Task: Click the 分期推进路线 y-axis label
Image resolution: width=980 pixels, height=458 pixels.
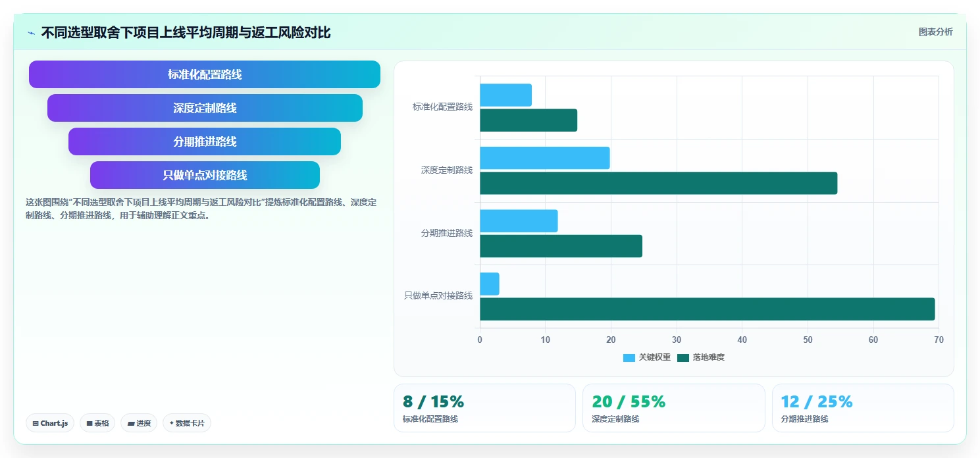Action: pos(447,233)
